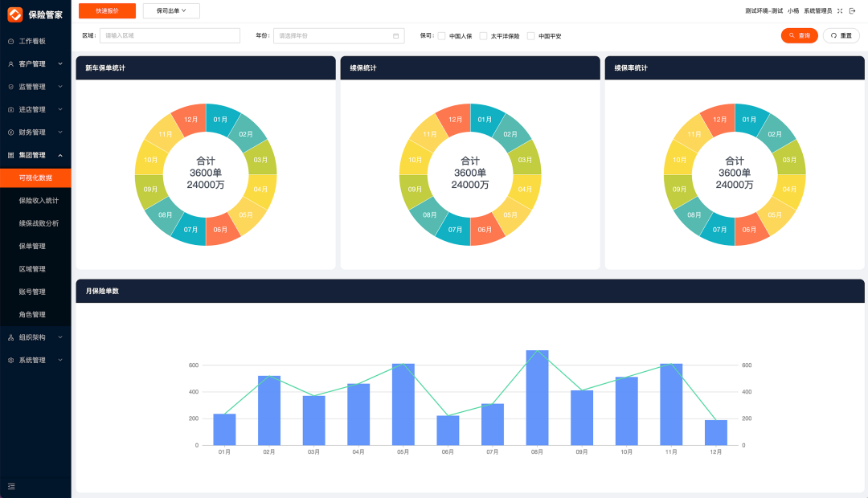Collapse the 集团管理 menu group
The height and width of the screenshot is (498, 868).
pos(60,155)
